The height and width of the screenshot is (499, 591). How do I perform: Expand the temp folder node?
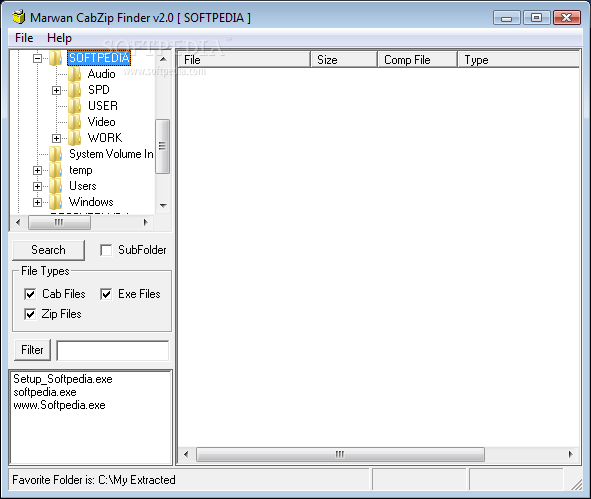(x=37, y=170)
